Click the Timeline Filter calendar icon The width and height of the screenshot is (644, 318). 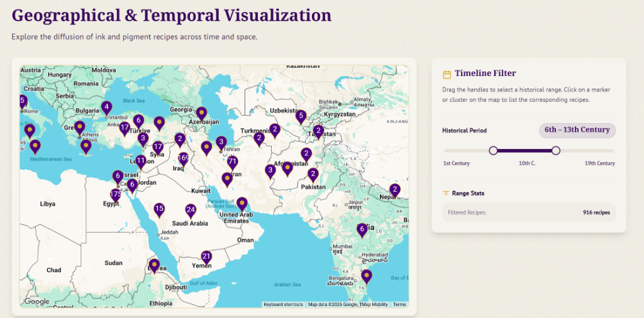coord(447,74)
